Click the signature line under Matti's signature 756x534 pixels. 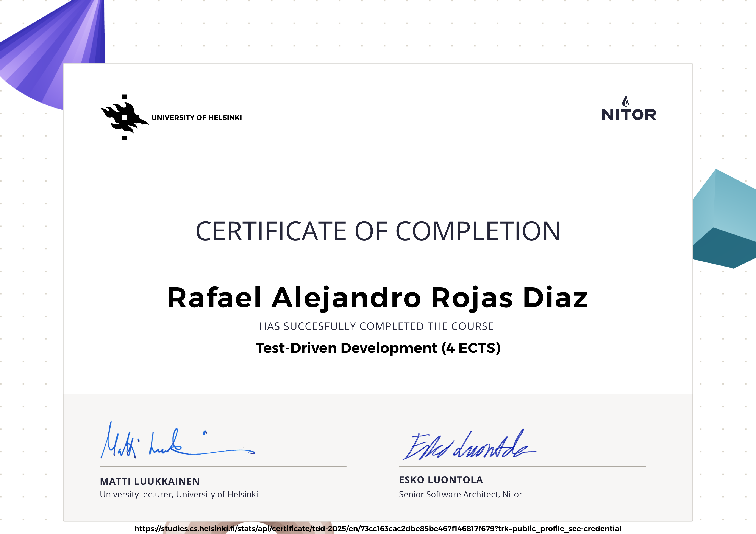click(x=223, y=466)
